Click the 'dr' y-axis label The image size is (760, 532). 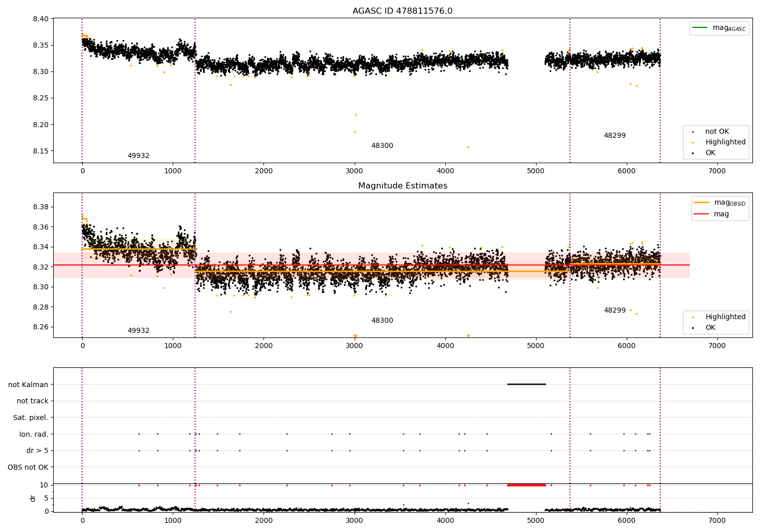[x=33, y=498]
